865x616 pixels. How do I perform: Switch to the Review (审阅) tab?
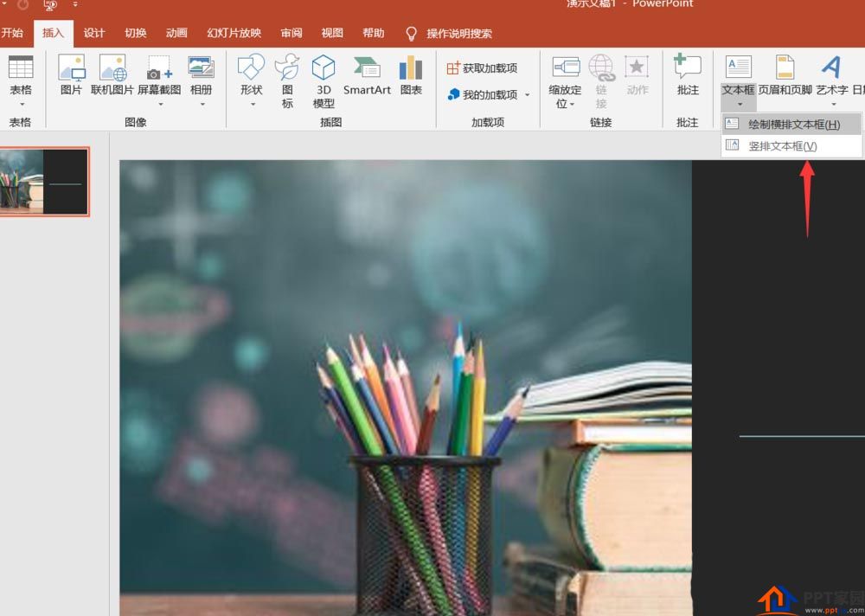point(292,33)
